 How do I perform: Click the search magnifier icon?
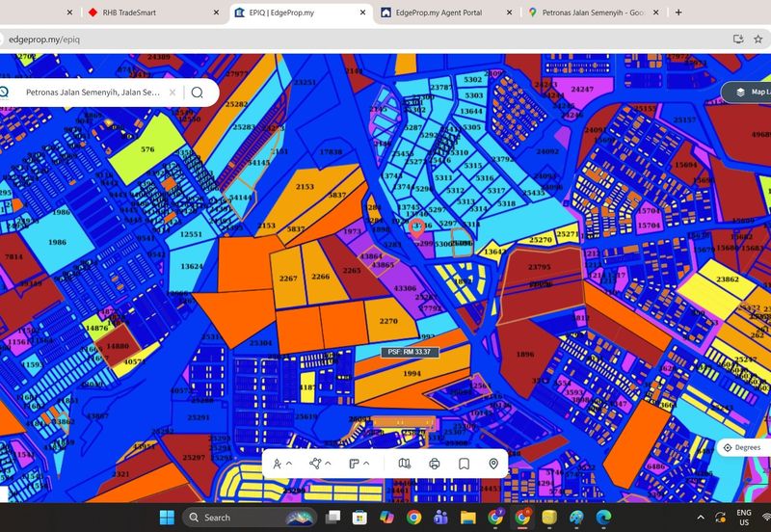197,93
